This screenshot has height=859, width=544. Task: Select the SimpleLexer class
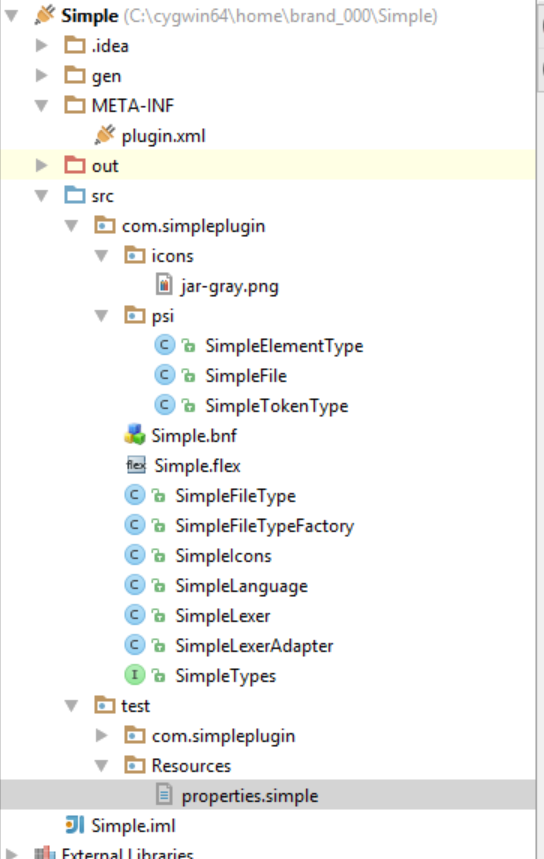(x=222, y=616)
